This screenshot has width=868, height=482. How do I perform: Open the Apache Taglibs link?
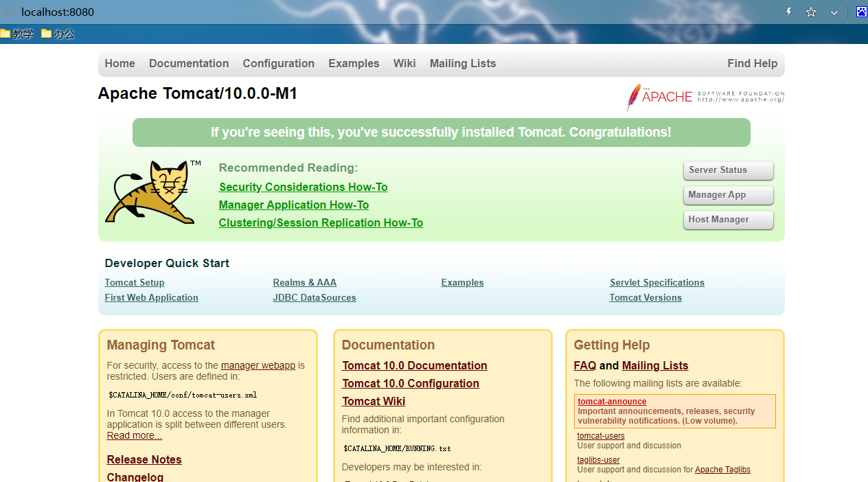(722, 470)
